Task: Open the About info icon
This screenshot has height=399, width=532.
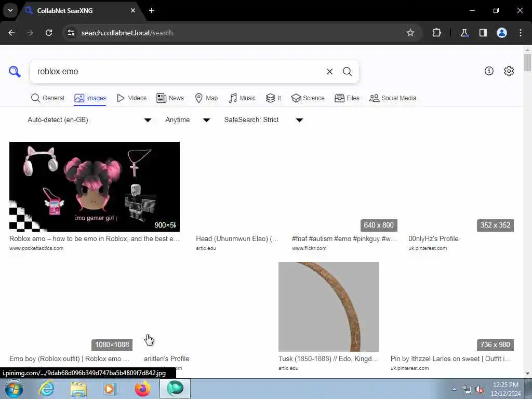Action: (489, 71)
